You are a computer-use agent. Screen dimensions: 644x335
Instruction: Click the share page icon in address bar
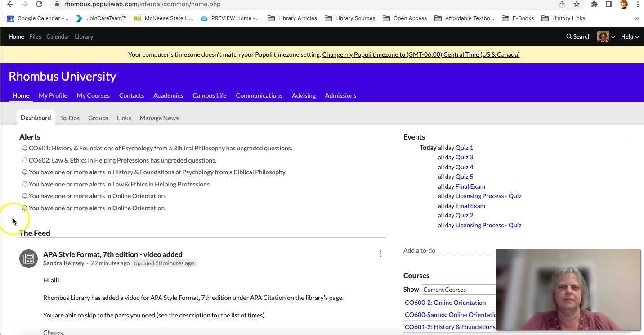pyautogui.click(x=562, y=4)
